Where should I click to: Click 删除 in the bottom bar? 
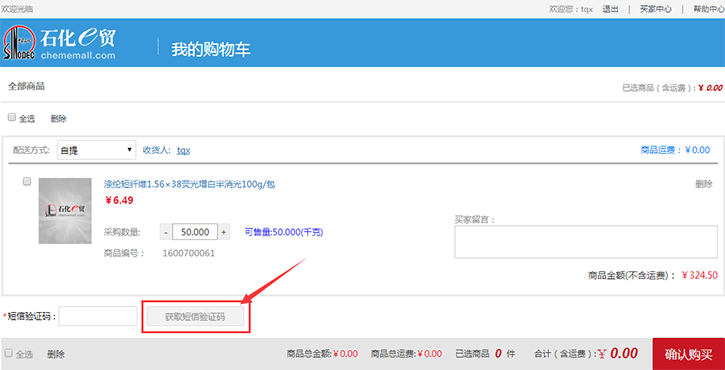(x=56, y=354)
